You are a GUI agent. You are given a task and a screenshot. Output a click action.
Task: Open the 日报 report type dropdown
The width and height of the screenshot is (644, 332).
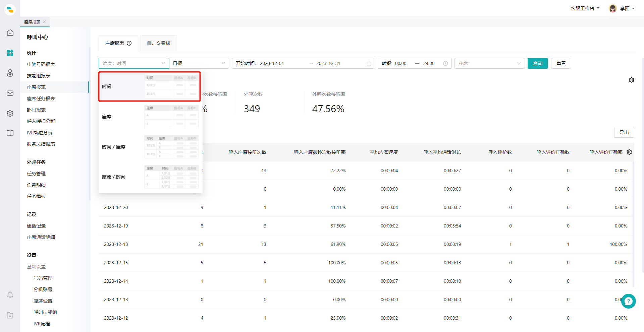[199, 63]
